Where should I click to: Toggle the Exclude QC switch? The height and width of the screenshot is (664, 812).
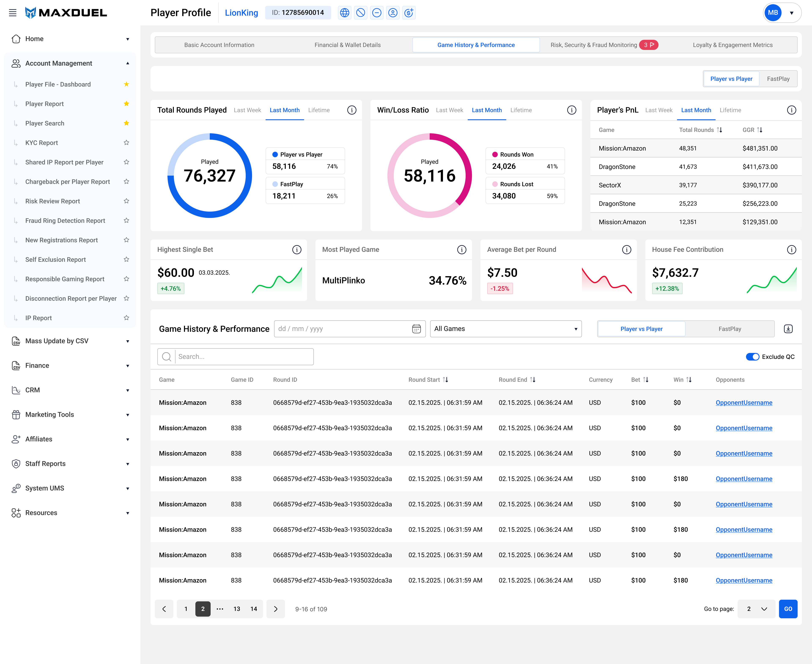752,357
